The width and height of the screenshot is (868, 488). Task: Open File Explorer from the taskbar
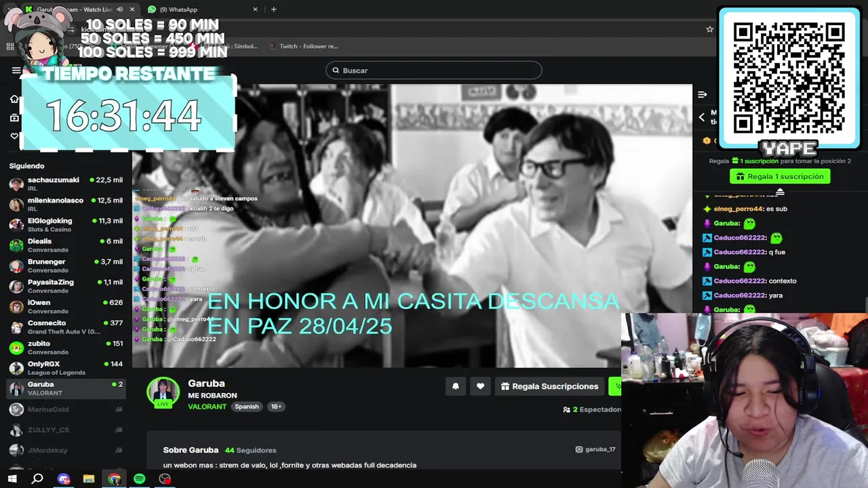89,479
